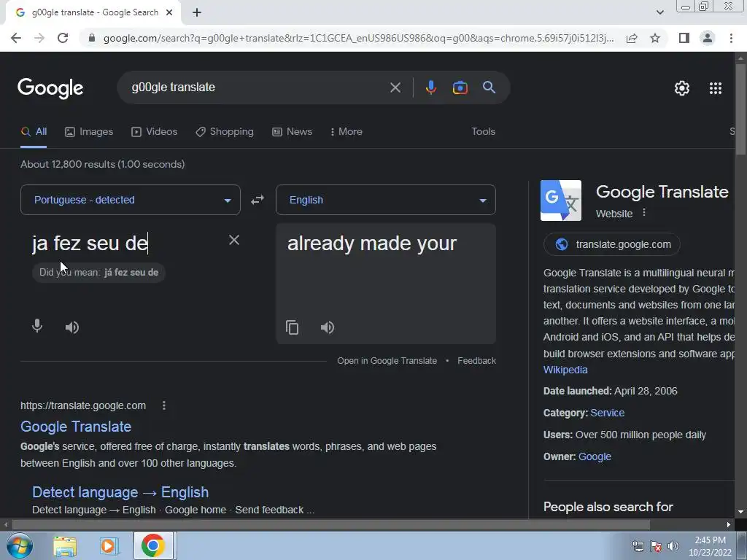Image resolution: width=747 pixels, height=560 pixels.
Task: Open Chrome from the taskbar
Action: click(x=153, y=545)
